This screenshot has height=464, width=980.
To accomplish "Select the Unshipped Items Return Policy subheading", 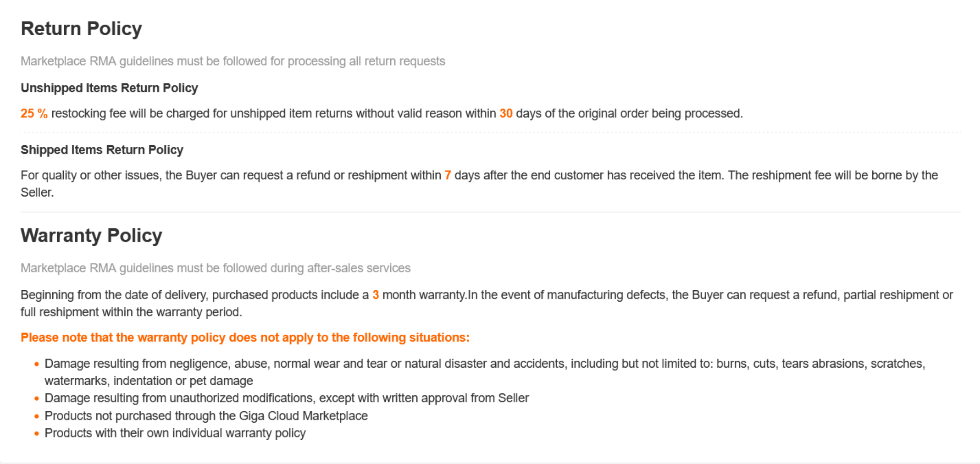I will [x=109, y=88].
